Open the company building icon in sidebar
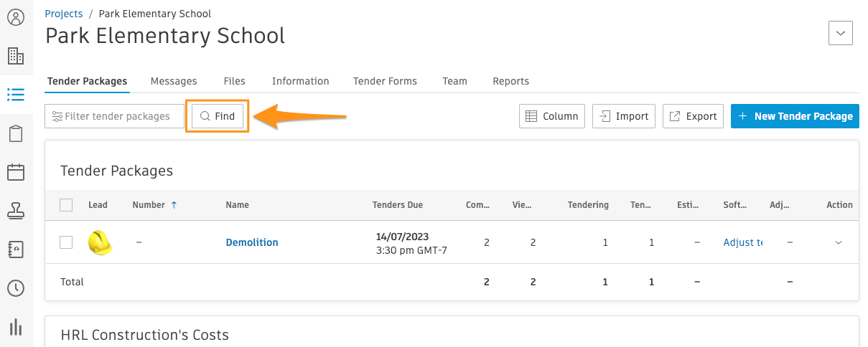The image size is (868, 347). [16, 56]
